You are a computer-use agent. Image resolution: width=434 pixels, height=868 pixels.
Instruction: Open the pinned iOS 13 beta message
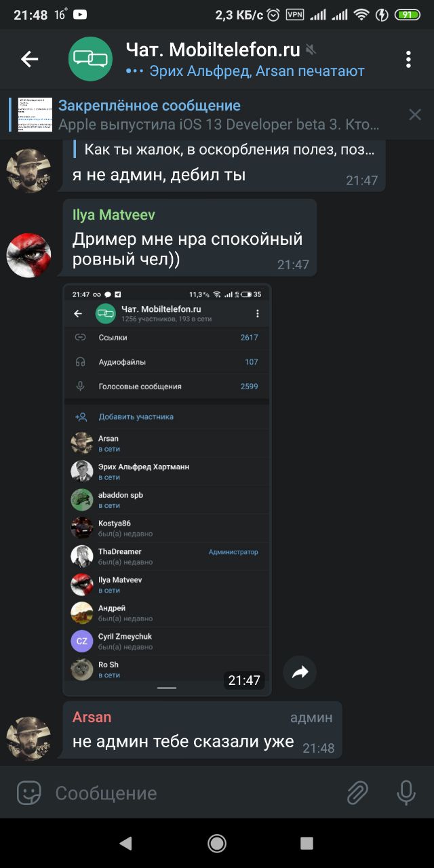203,115
